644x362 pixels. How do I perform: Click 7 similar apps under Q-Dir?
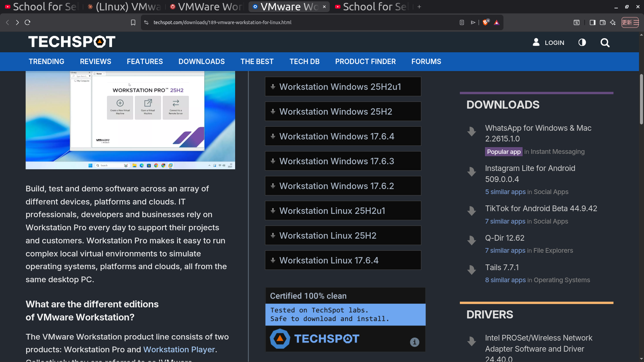pos(505,251)
